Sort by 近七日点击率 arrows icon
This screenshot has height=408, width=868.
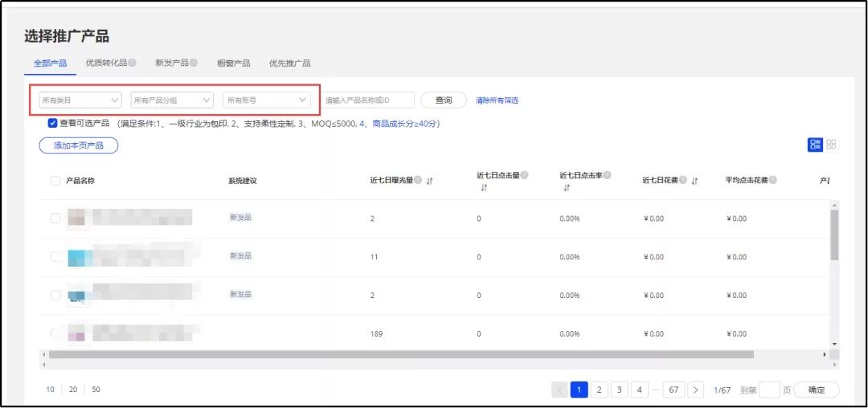pyautogui.click(x=567, y=188)
